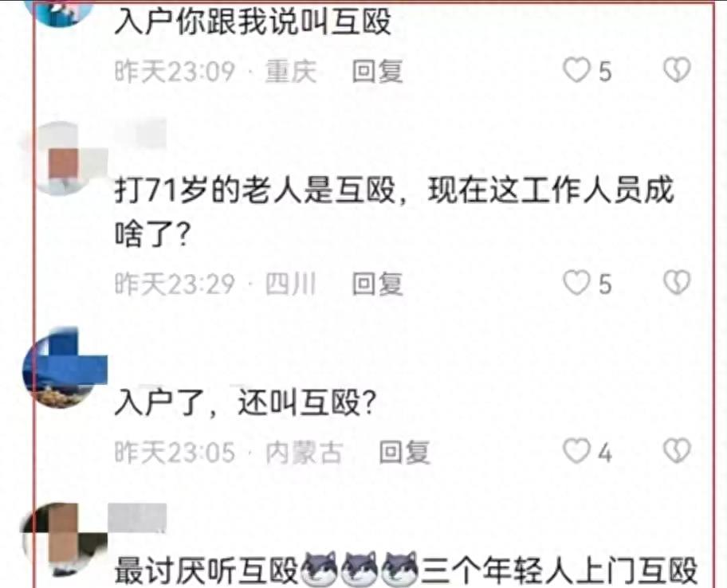Open the top commenter's avatar
727x588 pixels.
pos(65,12)
